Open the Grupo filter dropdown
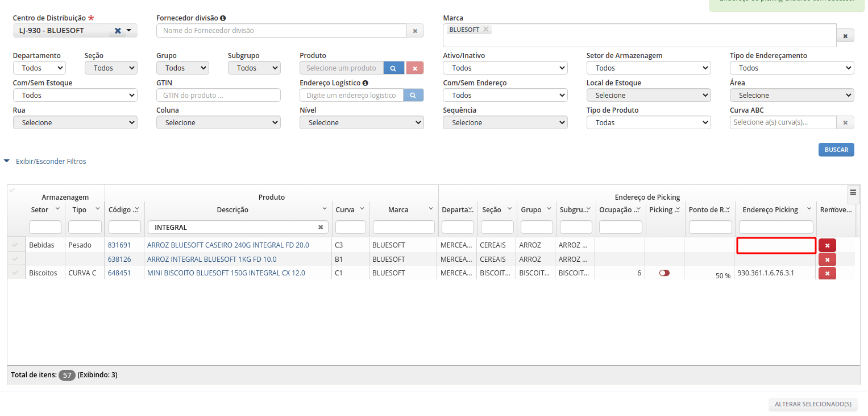868x416 pixels. [182, 68]
